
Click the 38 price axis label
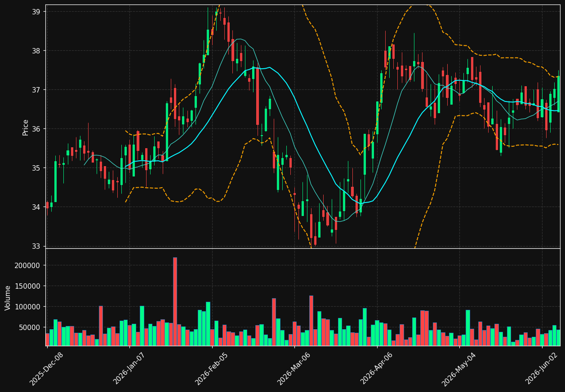pos(37,51)
